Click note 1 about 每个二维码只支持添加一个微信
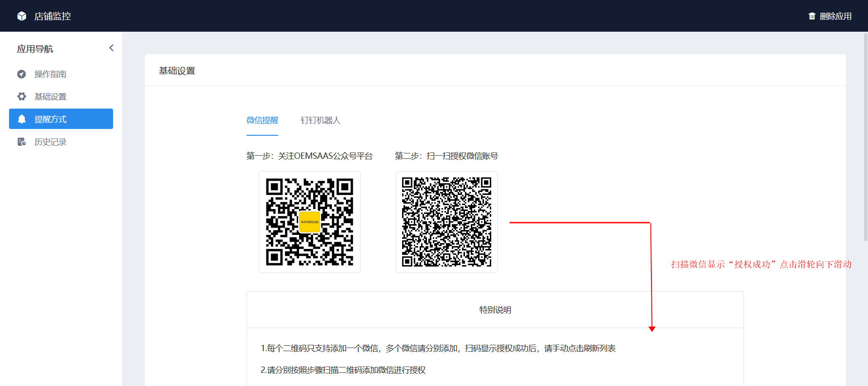 click(438, 348)
